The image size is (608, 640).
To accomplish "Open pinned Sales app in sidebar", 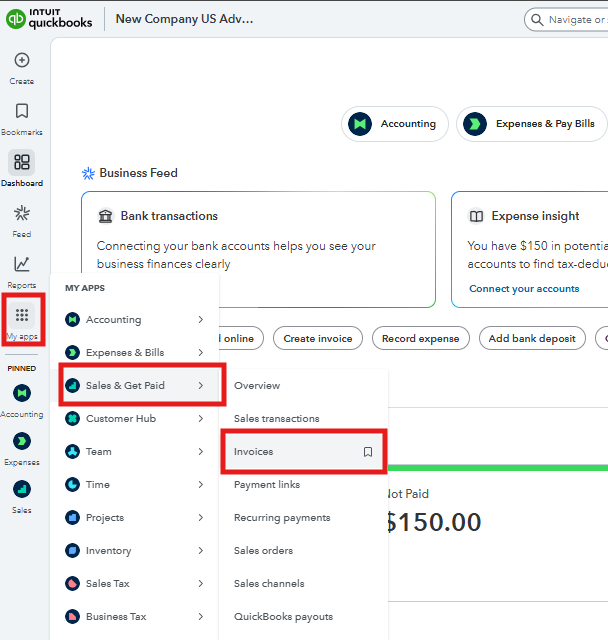I will [22, 489].
